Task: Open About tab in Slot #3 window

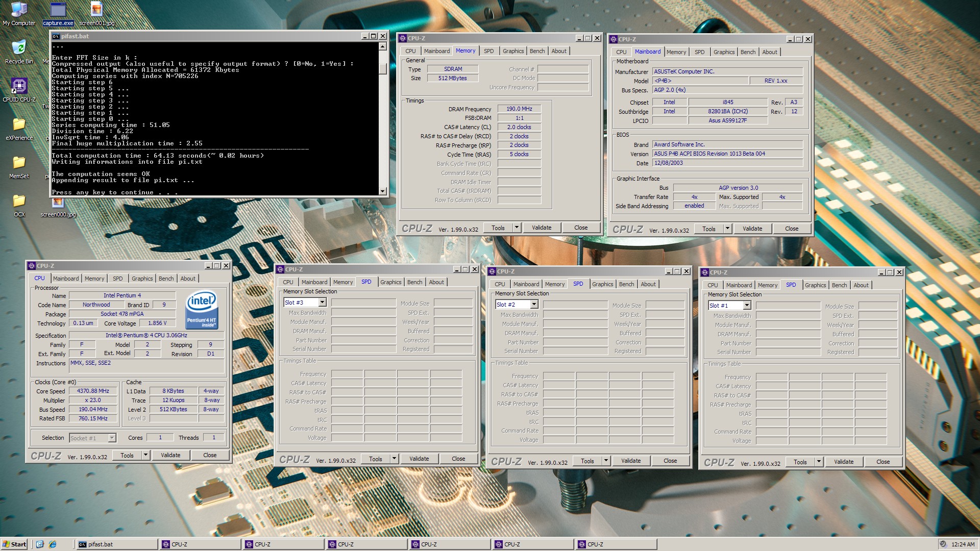Action: (436, 282)
